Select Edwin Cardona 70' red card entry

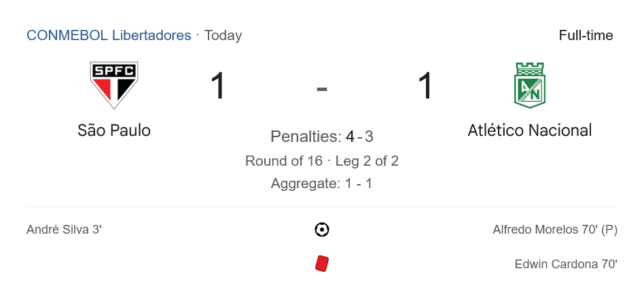(565, 264)
